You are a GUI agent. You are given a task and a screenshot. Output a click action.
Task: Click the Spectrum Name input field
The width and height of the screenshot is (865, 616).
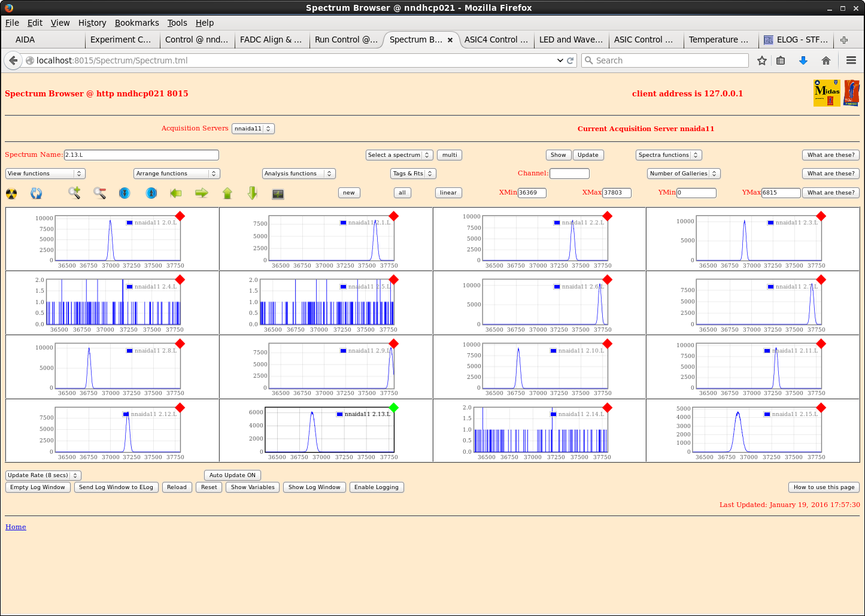[x=141, y=155]
